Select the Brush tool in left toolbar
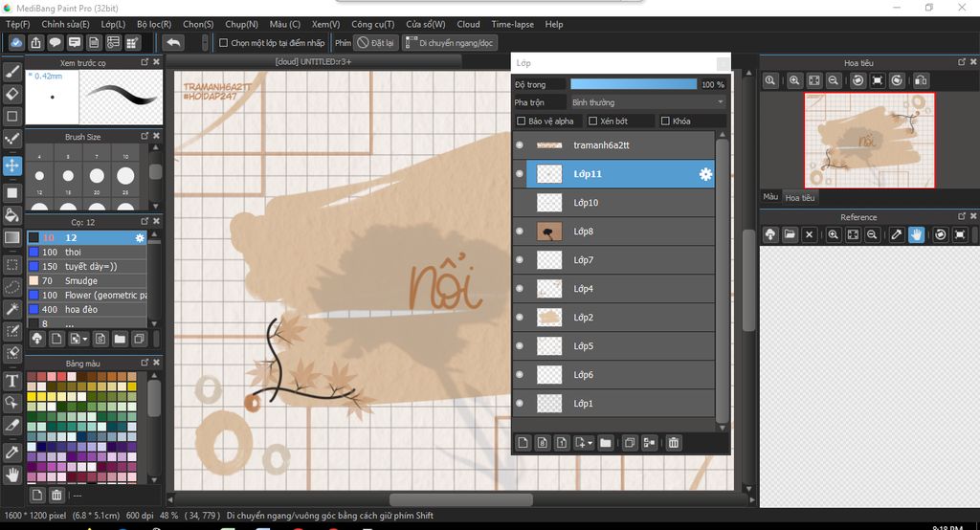 pos(11,72)
